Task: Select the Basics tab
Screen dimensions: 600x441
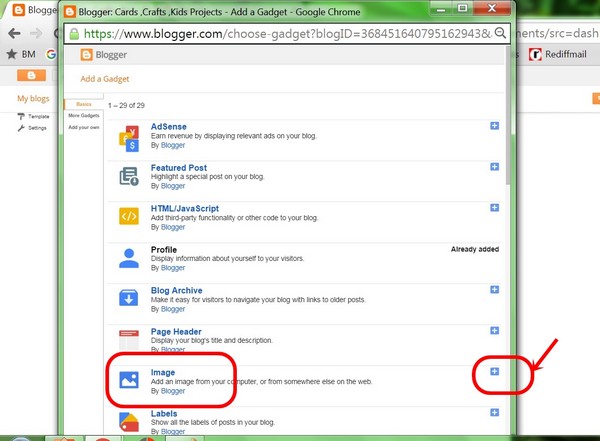Action: [x=83, y=104]
